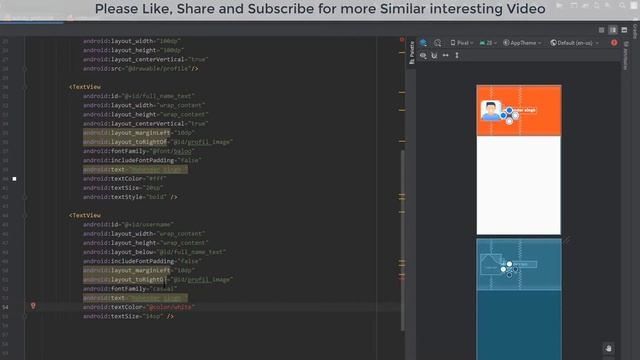Open the Palette side tab
This screenshot has width=640, height=360.
(x=411, y=53)
